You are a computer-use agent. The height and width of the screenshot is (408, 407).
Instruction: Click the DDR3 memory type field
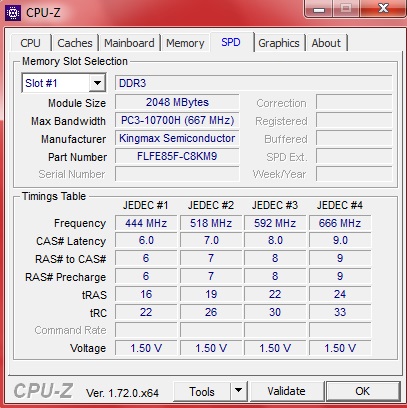(x=253, y=83)
